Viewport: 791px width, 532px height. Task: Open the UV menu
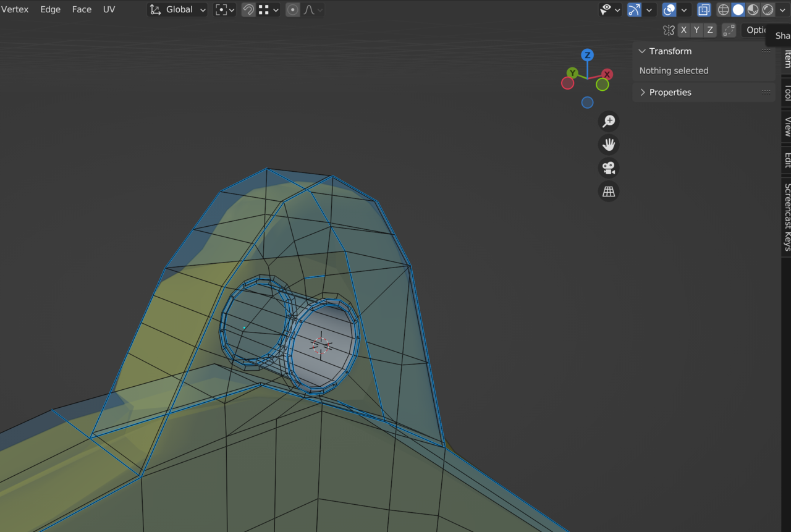109,10
